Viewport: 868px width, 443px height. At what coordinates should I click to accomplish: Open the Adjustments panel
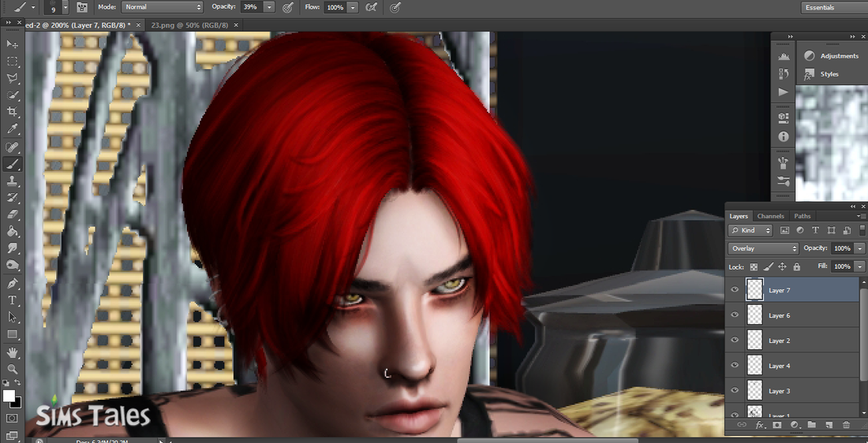click(x=832, y=56)
